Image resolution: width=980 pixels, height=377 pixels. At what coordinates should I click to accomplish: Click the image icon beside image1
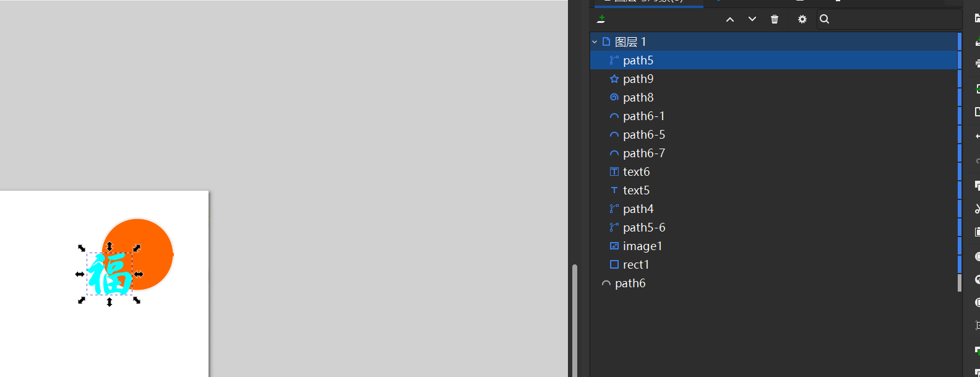tap(614, 246)
